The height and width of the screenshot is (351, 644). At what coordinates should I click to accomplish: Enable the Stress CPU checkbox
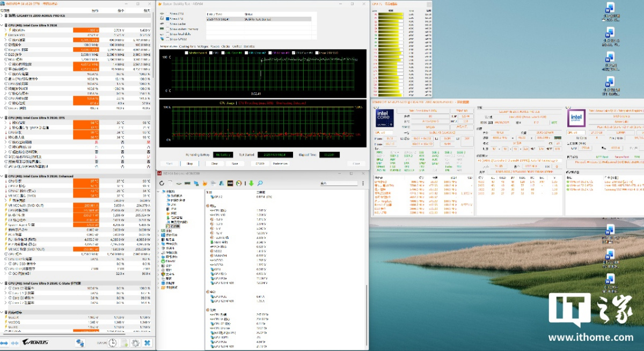[x=167, y=13]
